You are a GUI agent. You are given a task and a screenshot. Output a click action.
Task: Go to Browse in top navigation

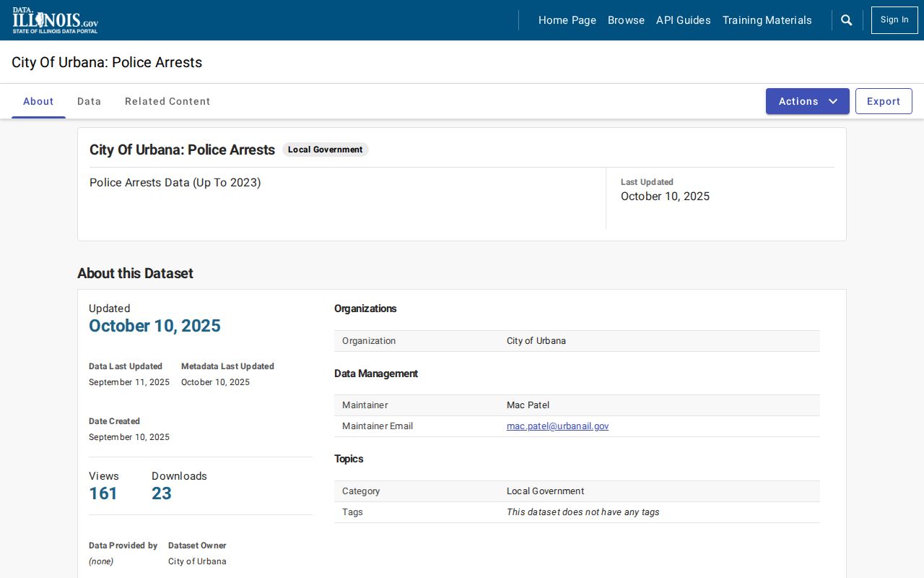626,20
